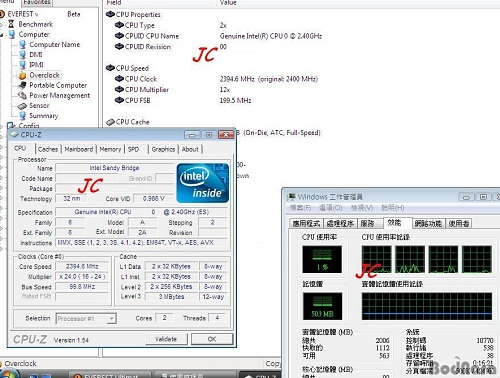Click the EVEREST Ultimate taskbar button

click(109, 375)
